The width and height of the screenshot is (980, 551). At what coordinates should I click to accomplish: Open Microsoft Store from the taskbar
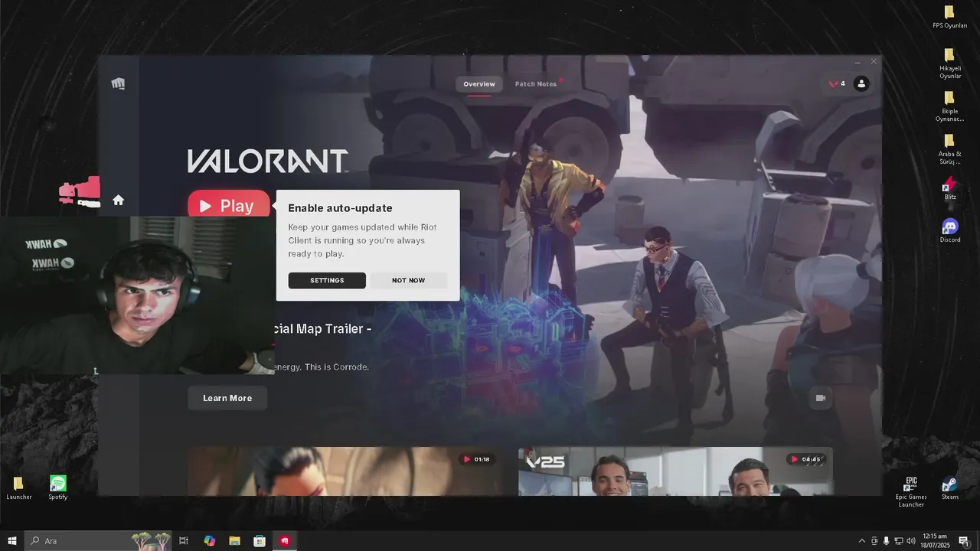(x=260, y=541)
